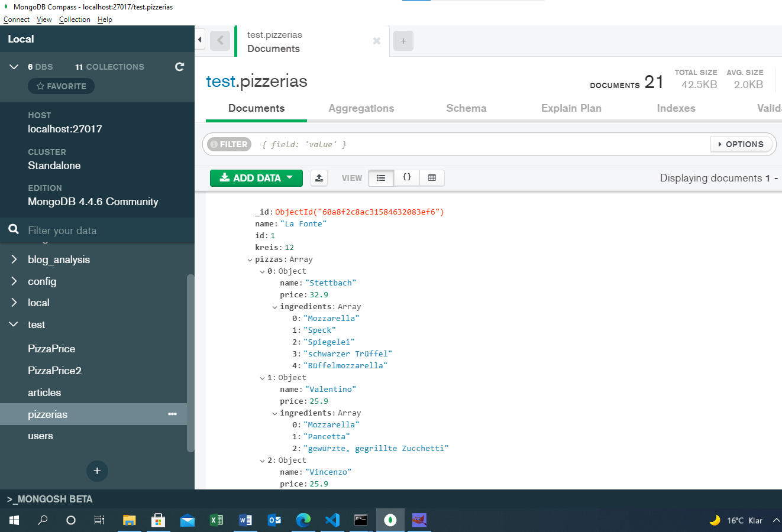Open Microsoft Edge from the taskbar
This screenshot has height=532, width=782.
coord(303,520)
